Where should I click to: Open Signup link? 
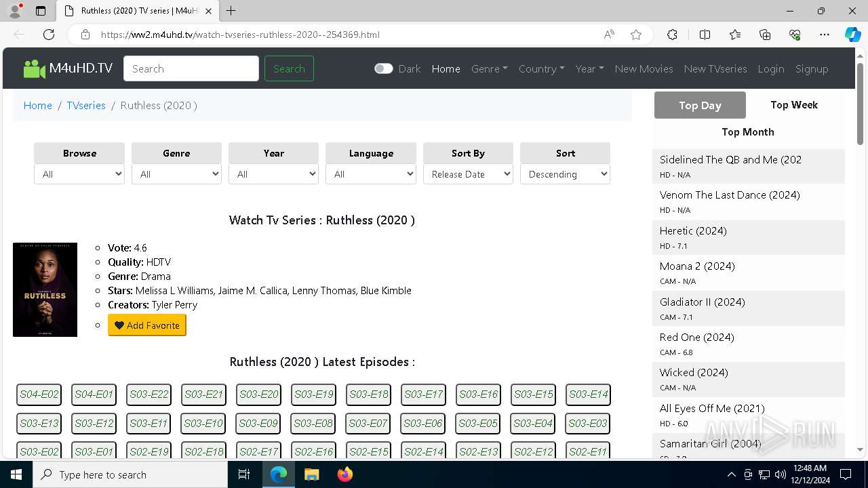[x=812, y=68]
